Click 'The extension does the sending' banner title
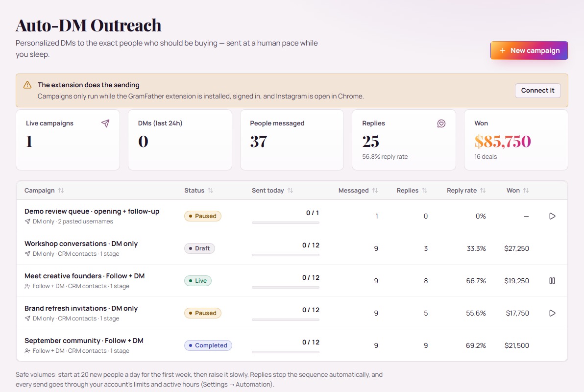584x392 pixels. 89,85
